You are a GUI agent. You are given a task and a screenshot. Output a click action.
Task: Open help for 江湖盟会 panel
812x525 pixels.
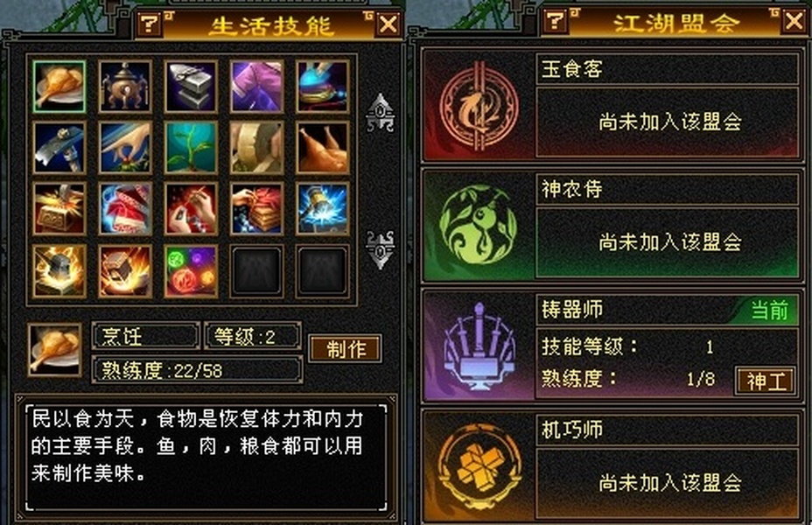555,20
